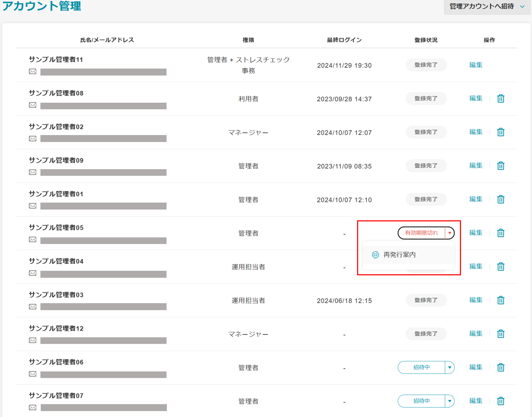The image size is (532, 417).
Task: Click 編集 for サンプル管理者07
Action: click(476, 401)
